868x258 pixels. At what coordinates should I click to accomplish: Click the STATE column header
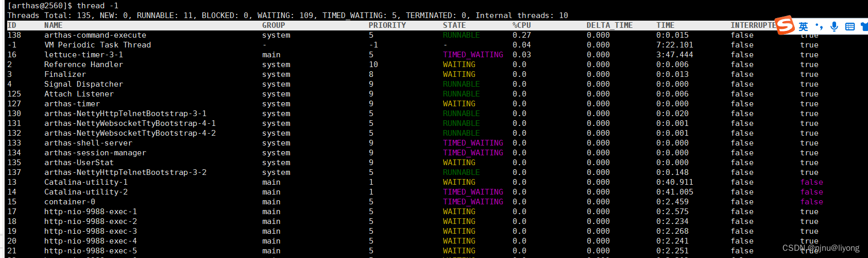click(454, 25)
